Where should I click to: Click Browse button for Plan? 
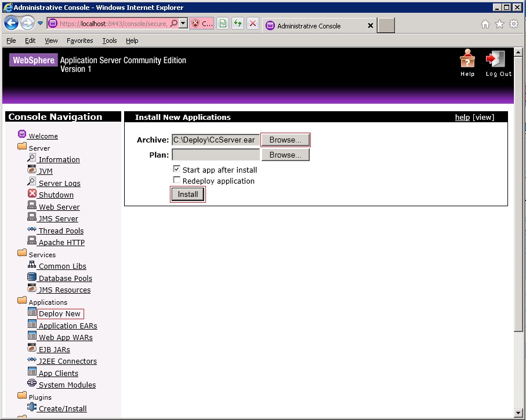point(285,155)
